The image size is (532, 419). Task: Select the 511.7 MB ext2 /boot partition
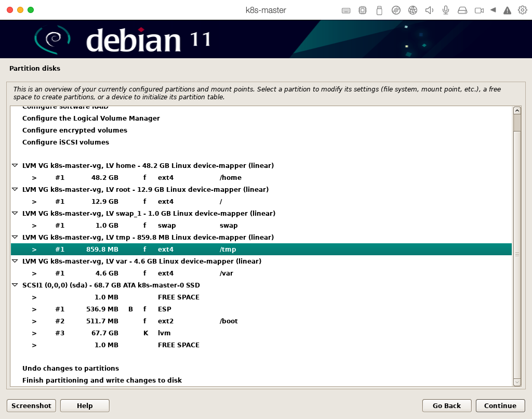pos(261,321)
